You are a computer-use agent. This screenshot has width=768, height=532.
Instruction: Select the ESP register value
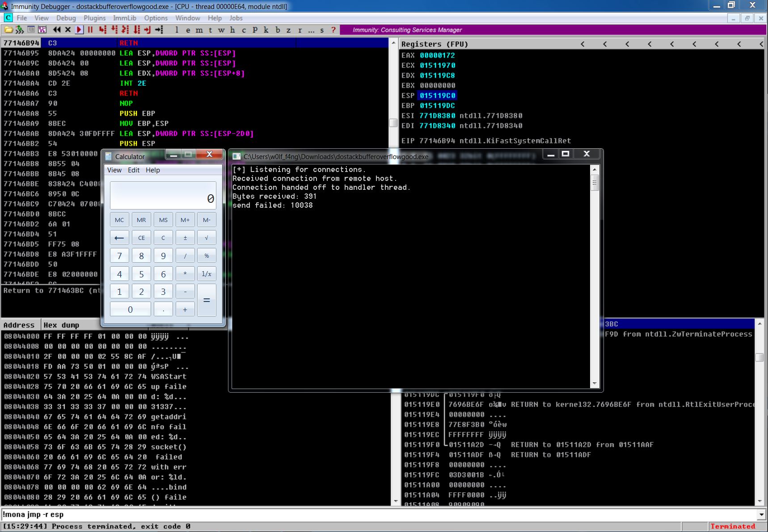[x=437, y=96]
